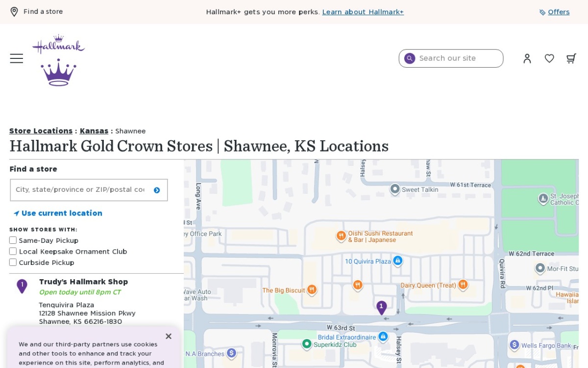The image size is (588, 368).
Task: Open the Offers link
Action: [559, 12]
